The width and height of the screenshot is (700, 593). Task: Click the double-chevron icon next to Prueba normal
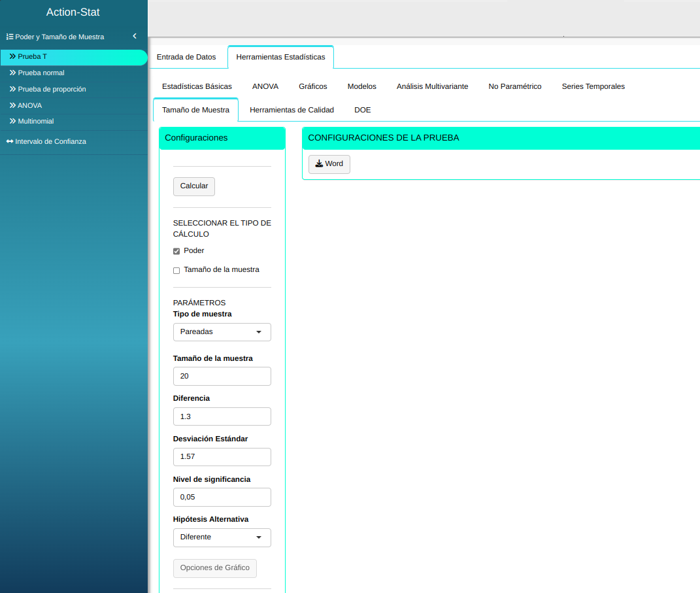coord(12,73)
